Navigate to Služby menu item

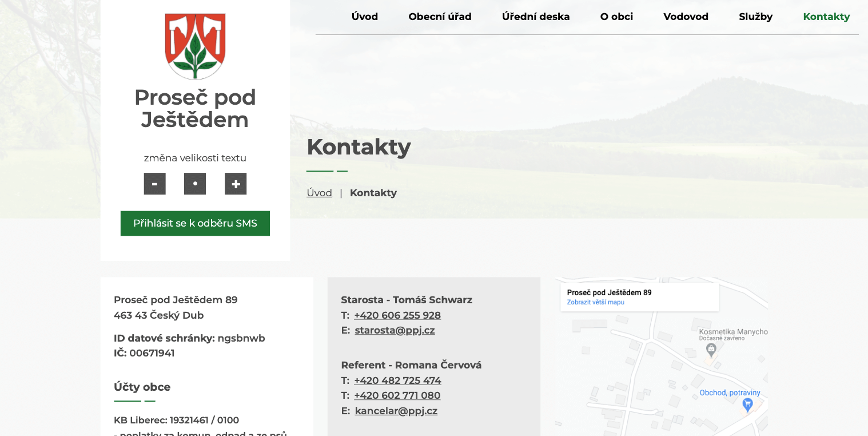click(755, 17)
